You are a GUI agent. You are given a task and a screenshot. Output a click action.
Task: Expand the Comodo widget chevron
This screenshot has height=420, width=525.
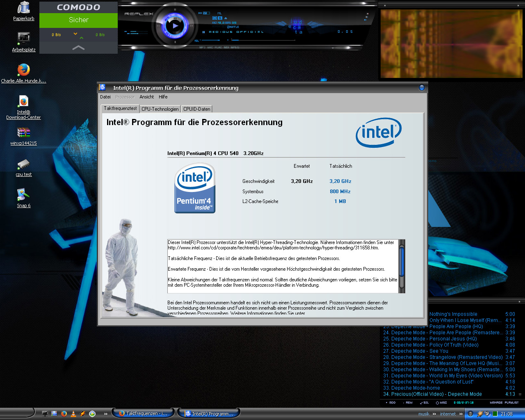tap(78, 48)
